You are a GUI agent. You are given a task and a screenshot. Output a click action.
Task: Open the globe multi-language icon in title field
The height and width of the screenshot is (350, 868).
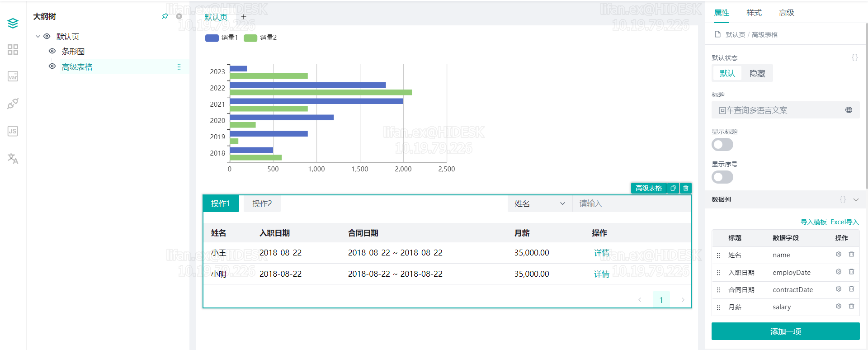click(849, 110)
